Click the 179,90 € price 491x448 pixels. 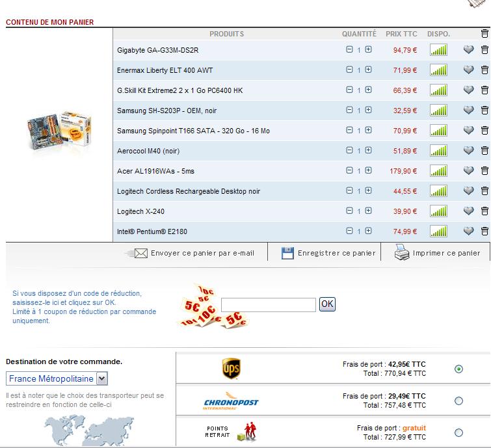[x=403, y=171]
